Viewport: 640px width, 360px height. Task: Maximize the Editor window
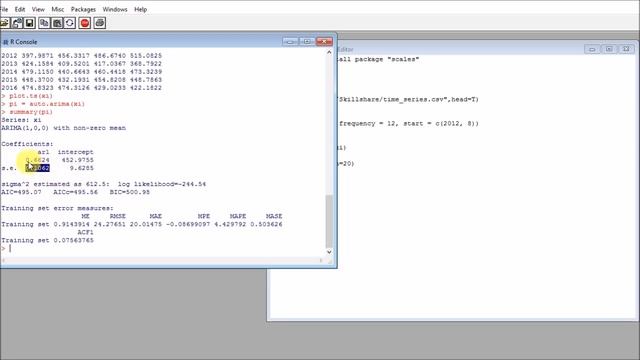[609, 49]
